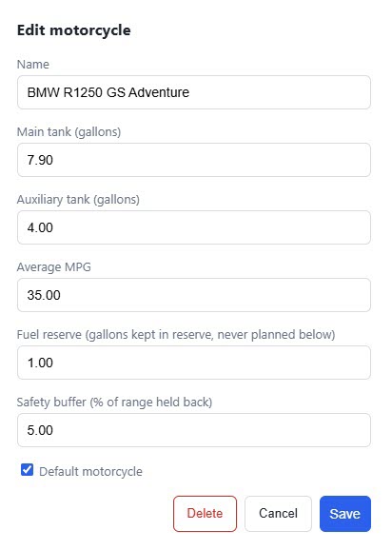Focus the Name input field

coord(194,92)
